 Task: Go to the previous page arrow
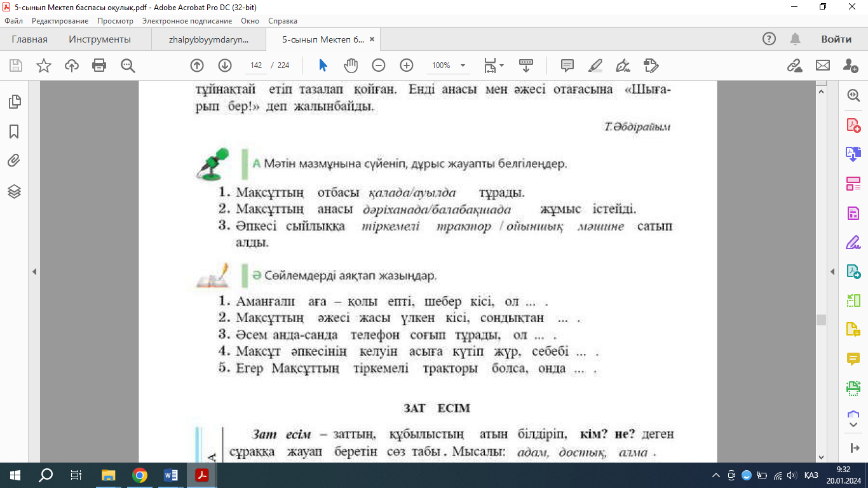[x=197, y=65]
